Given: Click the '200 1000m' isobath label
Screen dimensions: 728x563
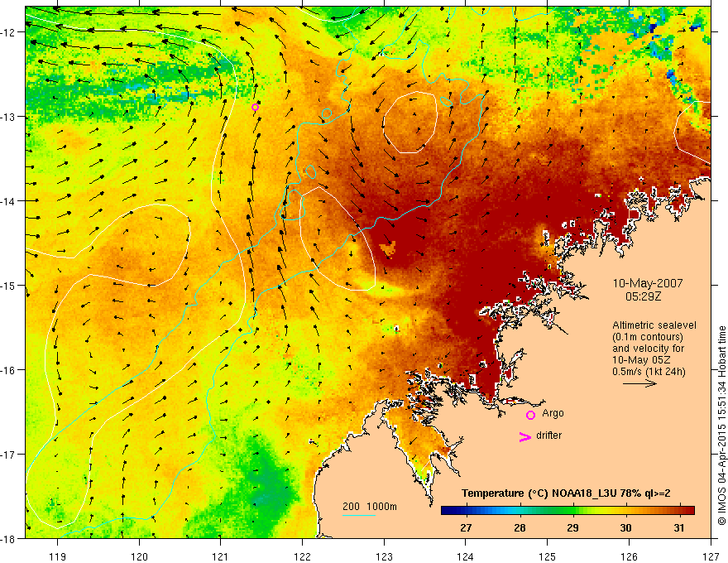Looking at the screenshot, I should click(370, 507).
